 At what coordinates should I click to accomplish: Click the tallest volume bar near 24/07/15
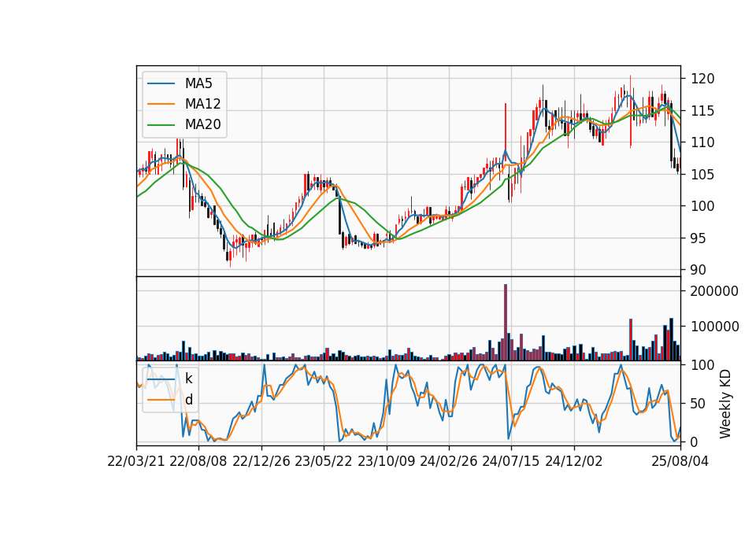tap(506, 323)
